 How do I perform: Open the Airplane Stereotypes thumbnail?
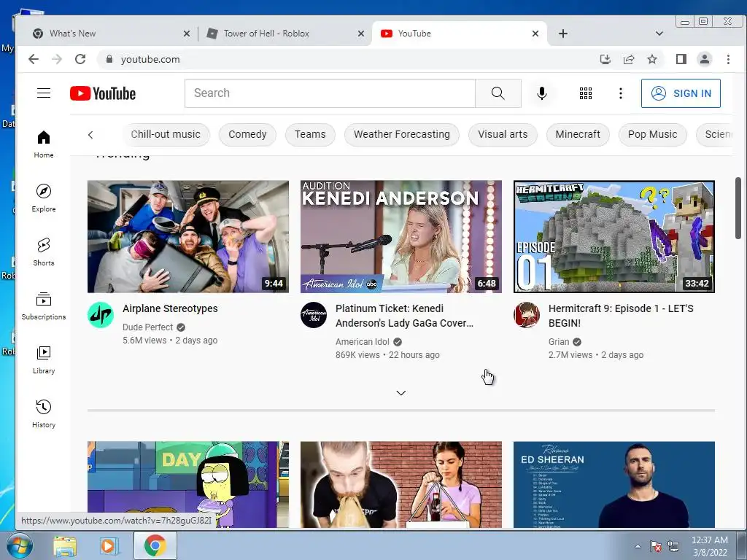pos(187,236)
